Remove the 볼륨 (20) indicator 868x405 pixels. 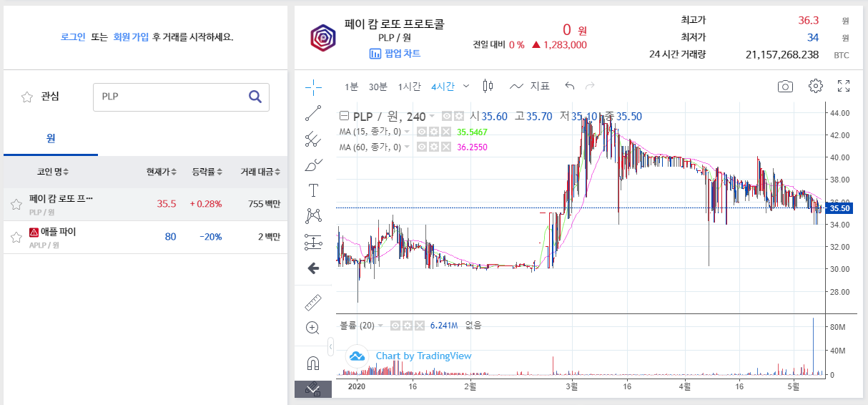(419, 325)
